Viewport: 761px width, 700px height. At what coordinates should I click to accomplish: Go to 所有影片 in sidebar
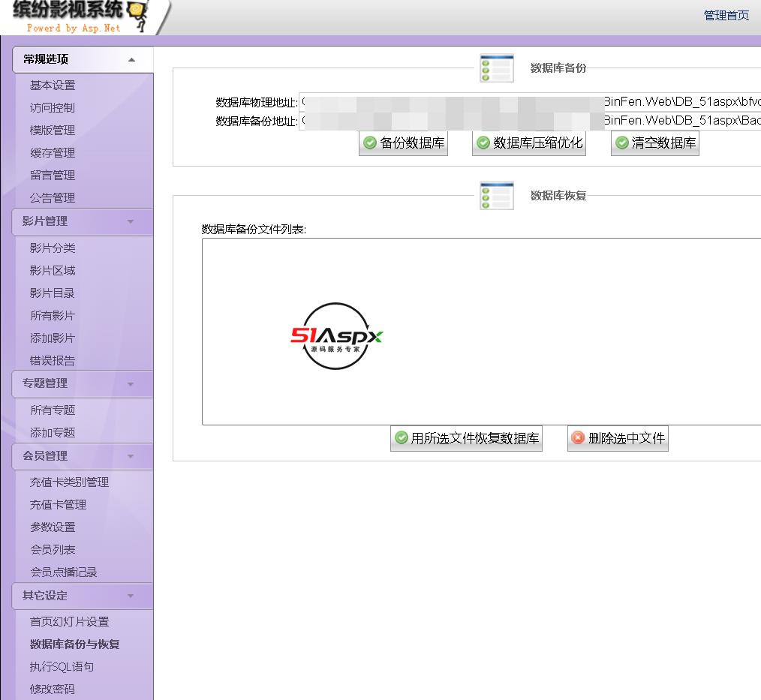53,316
